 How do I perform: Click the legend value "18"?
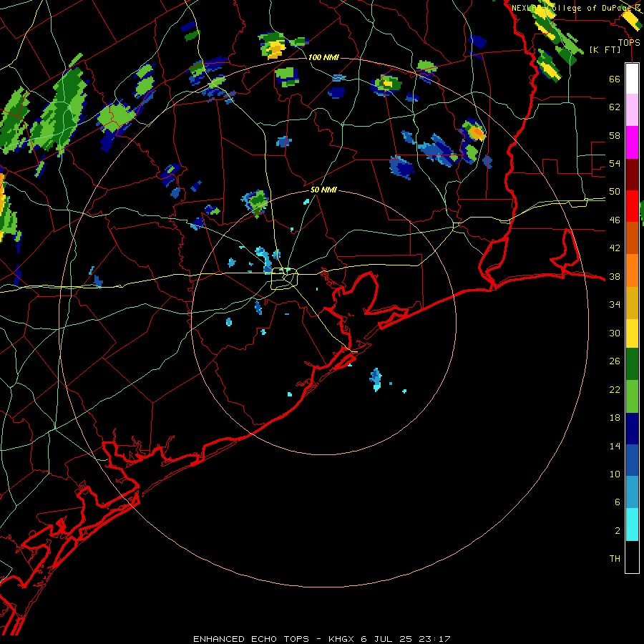tap(615, 418)
